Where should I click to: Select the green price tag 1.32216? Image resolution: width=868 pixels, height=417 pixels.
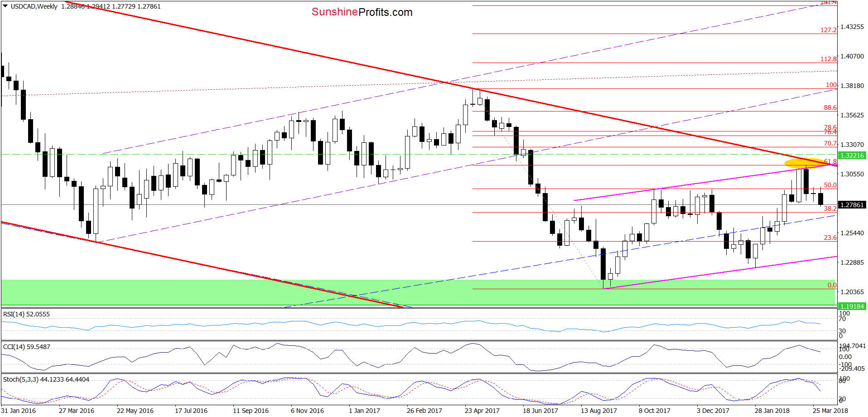point(852,155)
